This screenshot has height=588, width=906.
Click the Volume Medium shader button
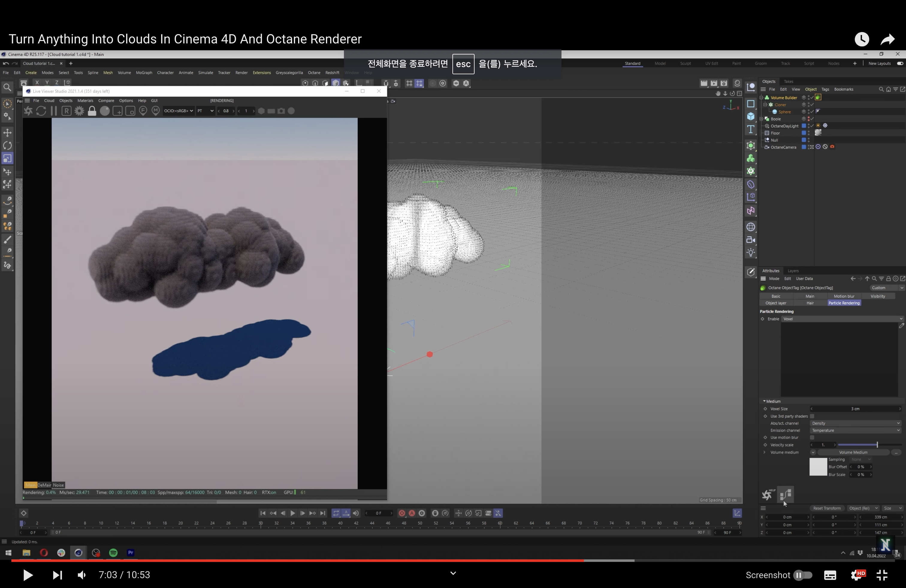pos(853,452)
